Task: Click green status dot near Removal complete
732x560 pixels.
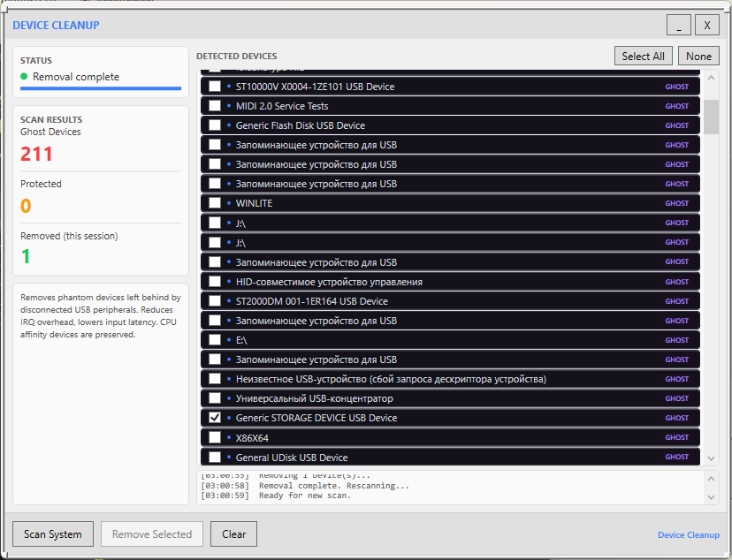Action: (25, 77)
